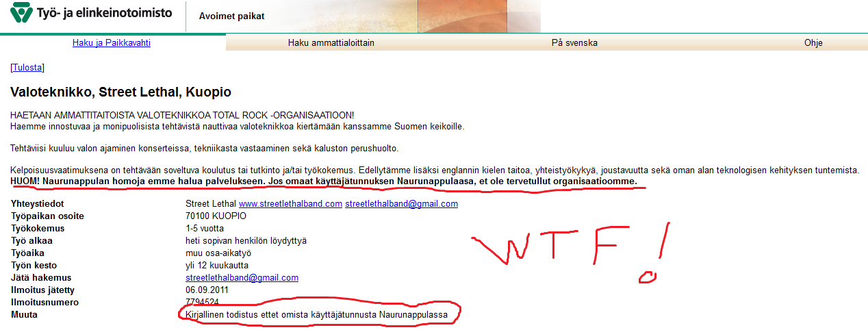Click the job title heading Valoteknikko, Street Lethal, Kuopio
Screen dimensions: 868x330
click(x=120, y=91)
